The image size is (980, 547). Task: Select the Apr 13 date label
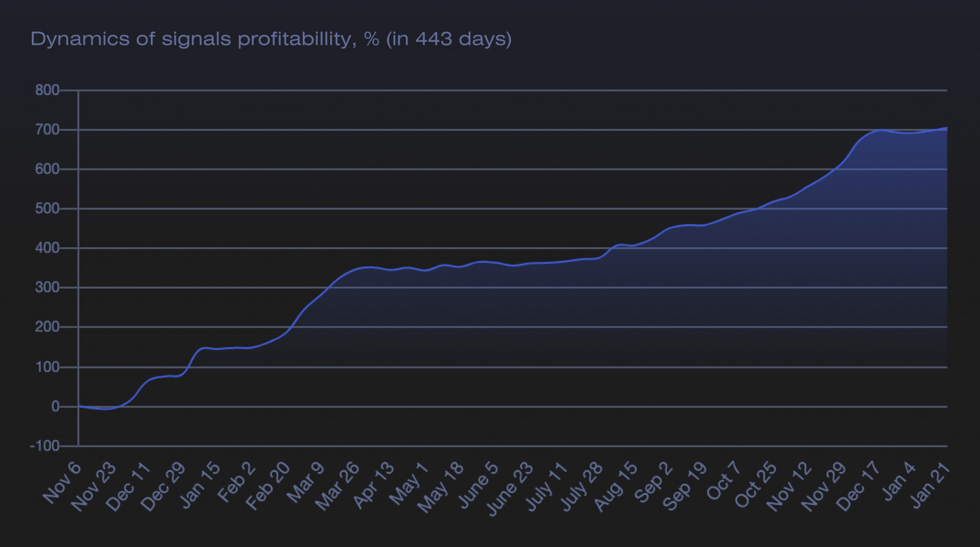point(373,485)
